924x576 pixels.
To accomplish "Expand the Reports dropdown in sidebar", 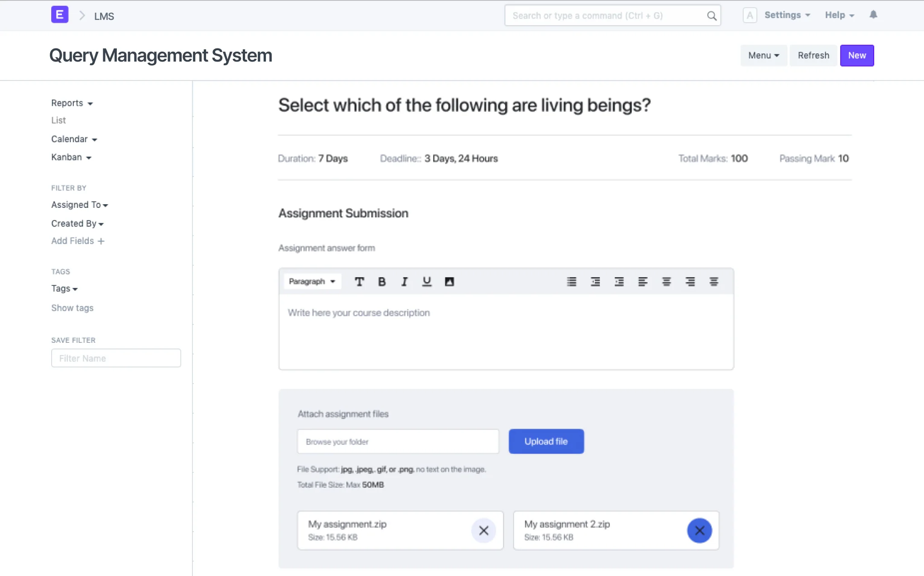I will point(72,103).
